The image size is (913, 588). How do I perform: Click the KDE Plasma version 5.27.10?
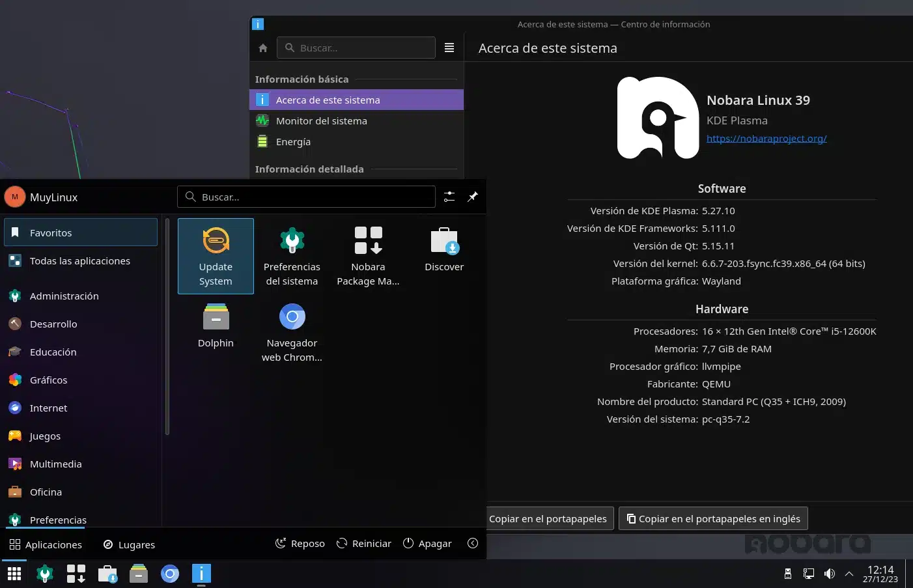point(718,211)
